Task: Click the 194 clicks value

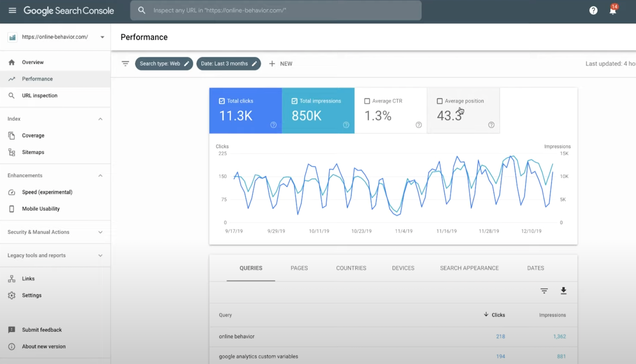Action: 500,356
